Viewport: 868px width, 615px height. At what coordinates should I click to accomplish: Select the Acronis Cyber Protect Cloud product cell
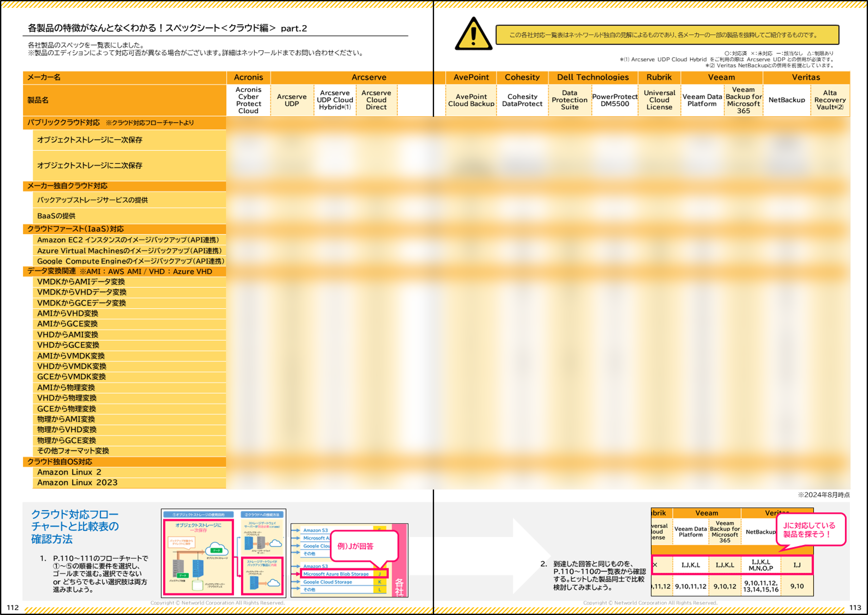tap(249, 100)
